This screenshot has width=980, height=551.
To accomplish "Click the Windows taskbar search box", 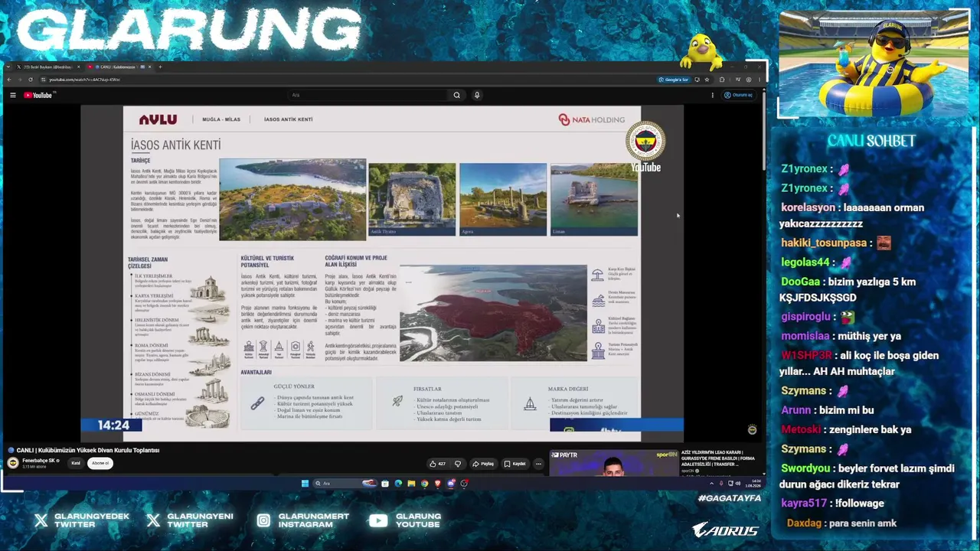I will [345, 483].
